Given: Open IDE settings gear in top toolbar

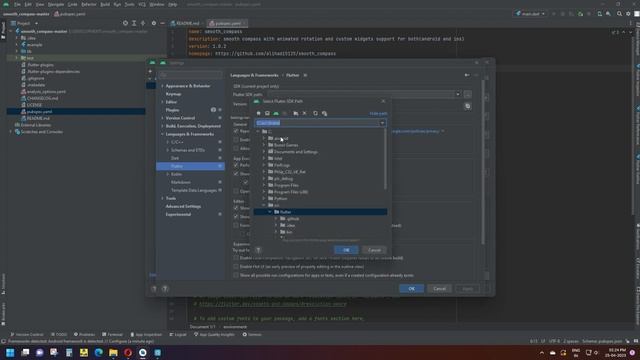Looking at the screenshot, I should click(x=628, y=13).
